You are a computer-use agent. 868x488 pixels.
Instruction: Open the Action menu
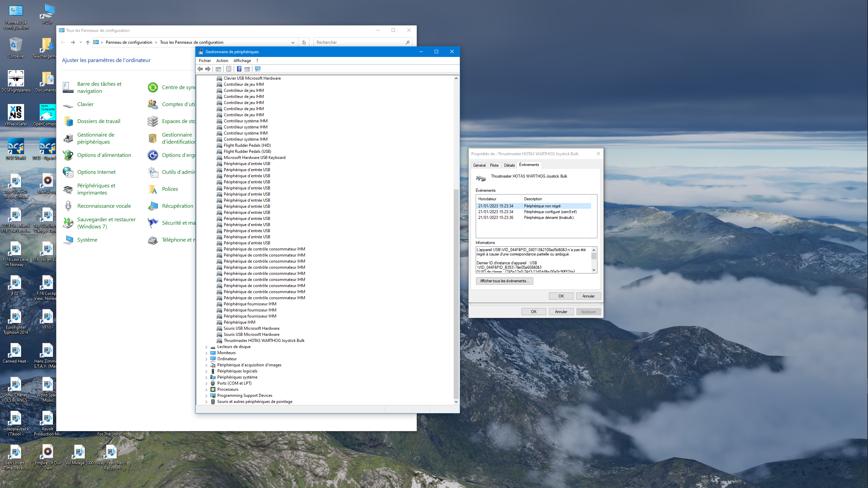[222, 61]
